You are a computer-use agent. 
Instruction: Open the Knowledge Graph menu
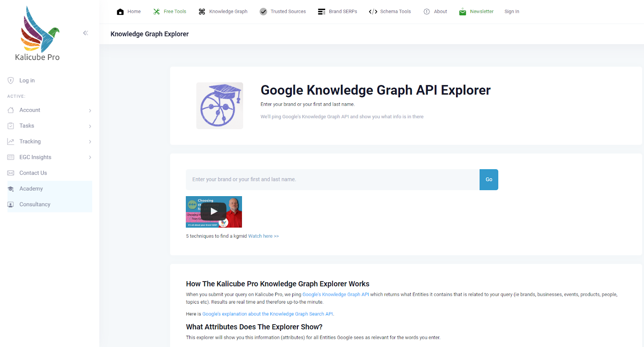[228, 12]
